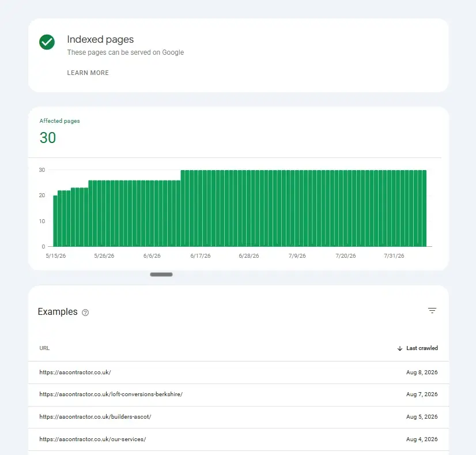Open the our-services URL row

pos(239,439)
